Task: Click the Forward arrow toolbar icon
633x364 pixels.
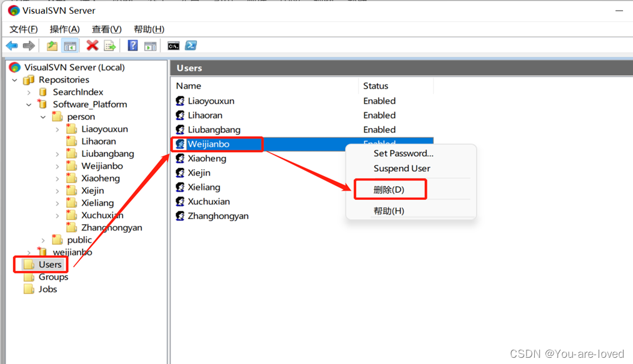Action: click(x=29, y=46)
